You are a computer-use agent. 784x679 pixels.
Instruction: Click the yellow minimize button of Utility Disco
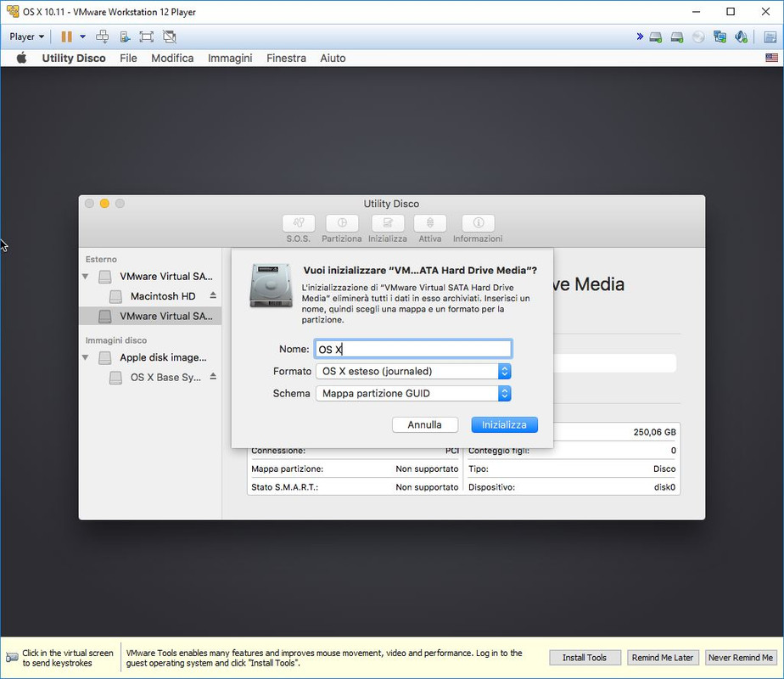click(x=104, y=204)
